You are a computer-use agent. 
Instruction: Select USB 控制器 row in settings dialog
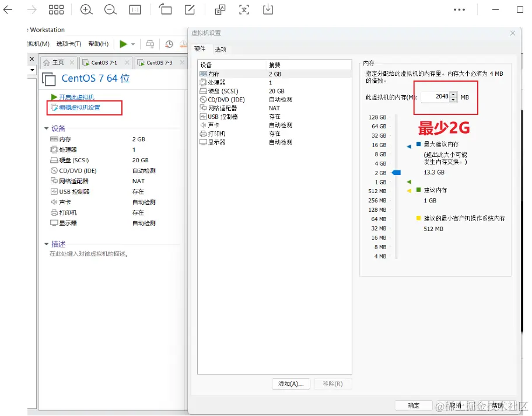(x=275, y=116)
